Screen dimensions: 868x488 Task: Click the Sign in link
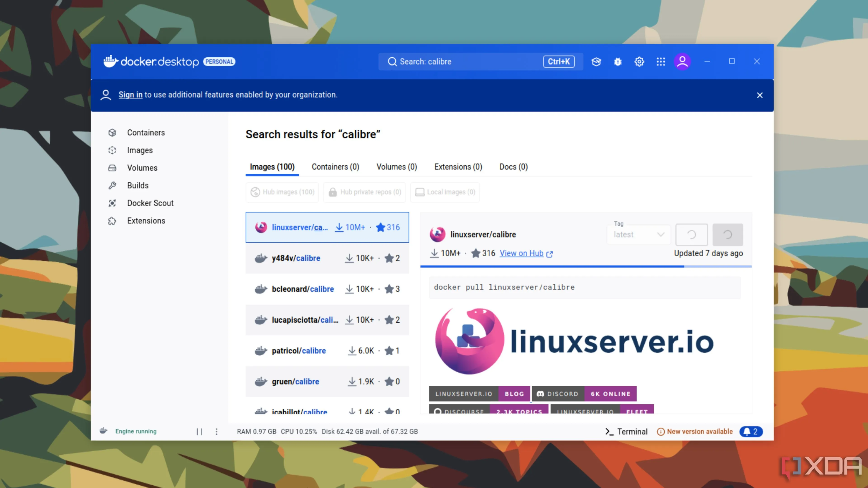(x=130, y=95)
